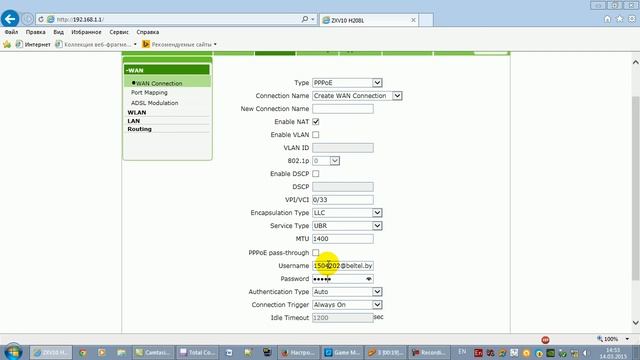Expand the Рекомендуемые сайты dropdown arrow

pyautogui.click(x=215, y=44)
